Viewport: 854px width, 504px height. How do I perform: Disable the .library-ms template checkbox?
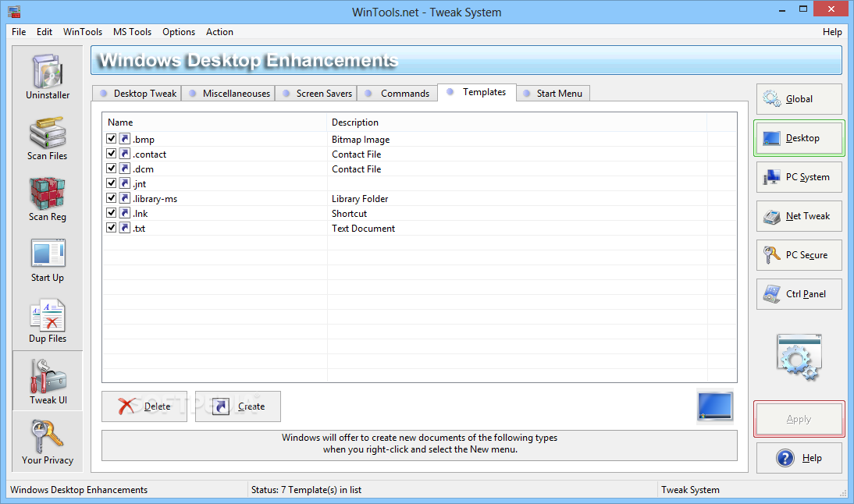(111, 197)
